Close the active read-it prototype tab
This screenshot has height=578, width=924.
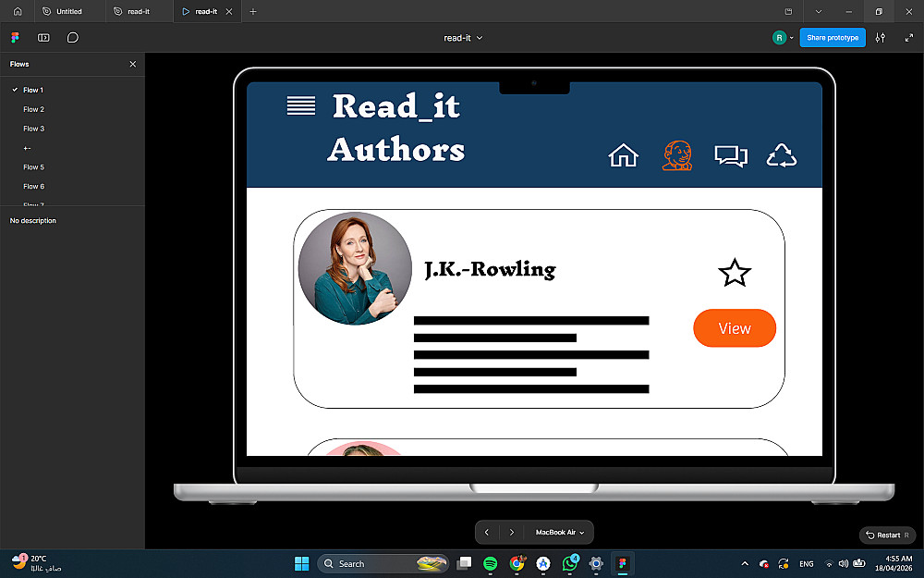pyautogui.click(x=229, y=11)
